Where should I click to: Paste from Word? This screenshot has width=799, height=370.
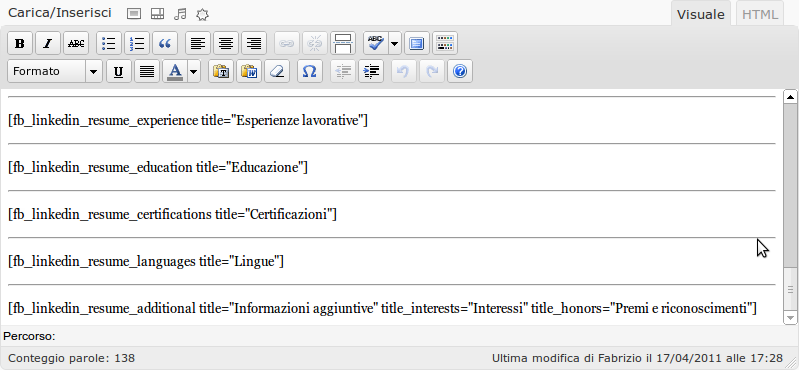coord(249,71)
